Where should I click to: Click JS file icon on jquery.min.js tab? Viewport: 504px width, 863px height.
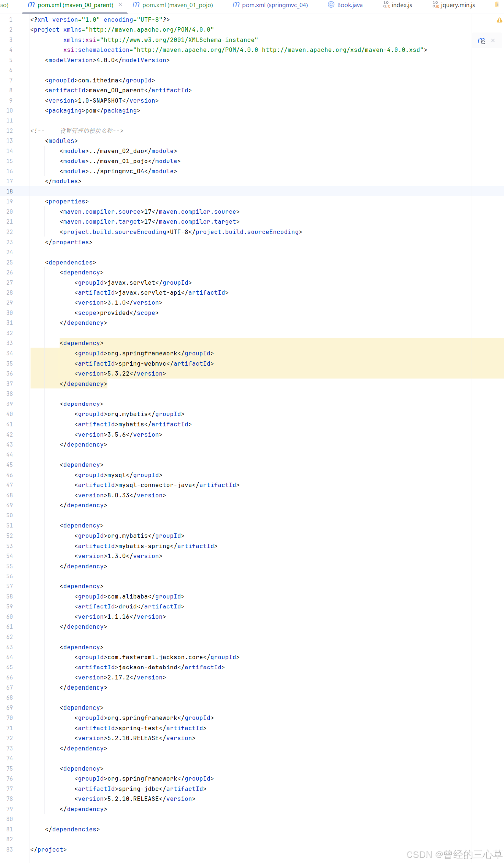[x=436, y=5]
